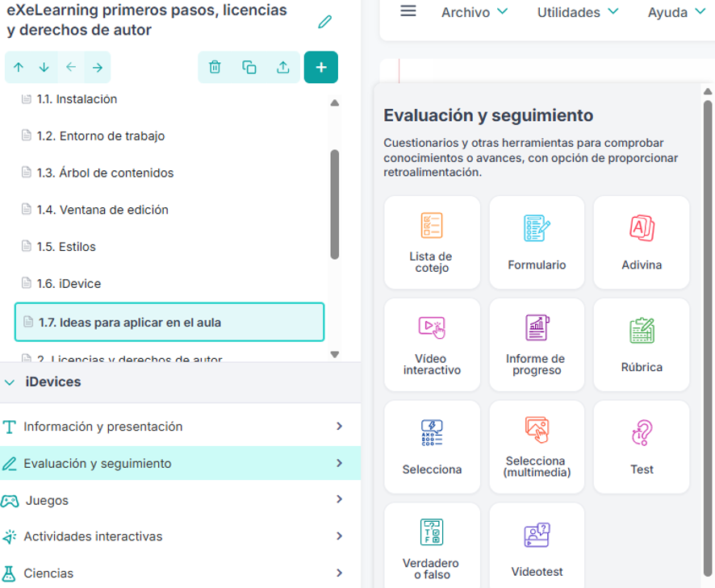Screen dimensions: 715x588
Task: Open the Ayuda dropdown chevron
Action: tap(700, 11)
